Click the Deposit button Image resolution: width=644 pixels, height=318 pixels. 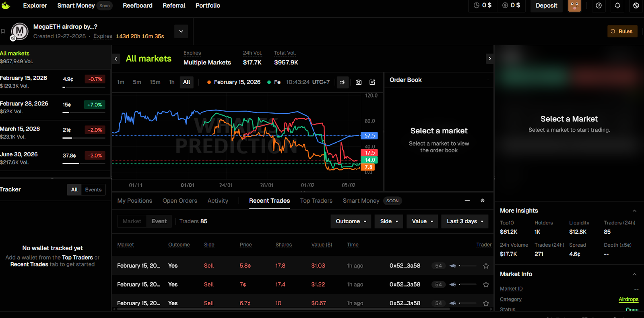[546, 6]
